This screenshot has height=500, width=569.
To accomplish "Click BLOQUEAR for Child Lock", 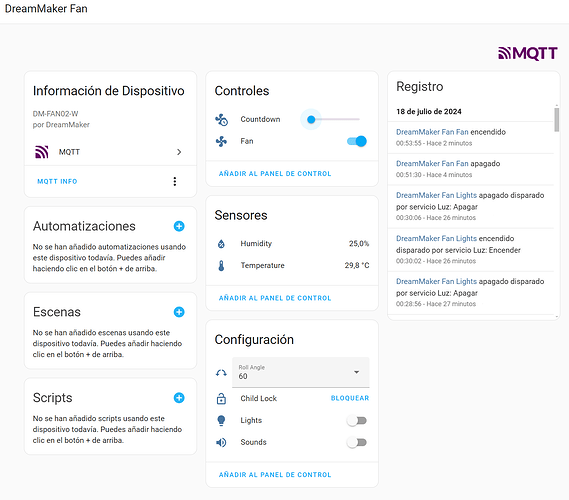I will [350, 398].
